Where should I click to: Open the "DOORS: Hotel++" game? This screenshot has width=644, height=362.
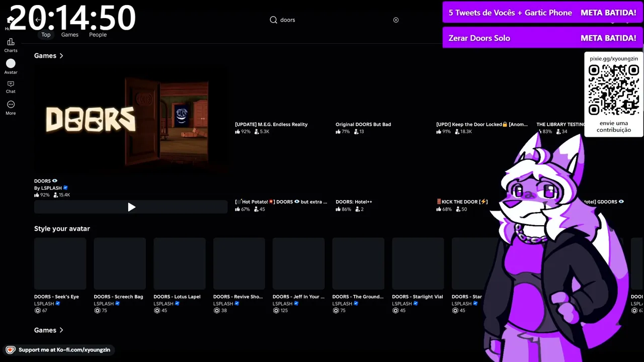click(354, 202)
